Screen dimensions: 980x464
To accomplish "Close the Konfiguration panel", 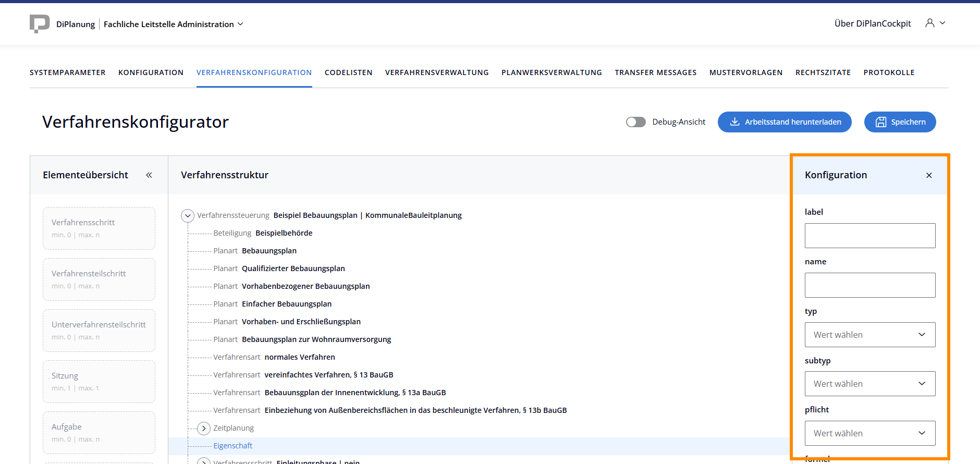I will (929, 175).
